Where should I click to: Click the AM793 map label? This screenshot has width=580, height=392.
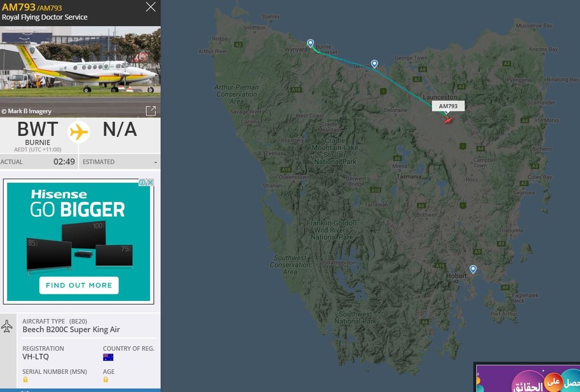(448, 106)
